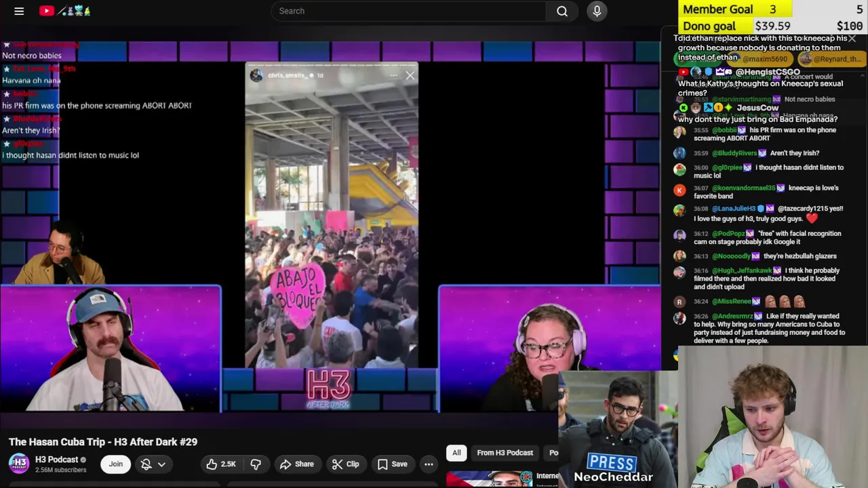Image resolution: width=868 pixels, height=488 pixels.
Task: Open @bobbii's chat avatar
Action: point(679,134)
